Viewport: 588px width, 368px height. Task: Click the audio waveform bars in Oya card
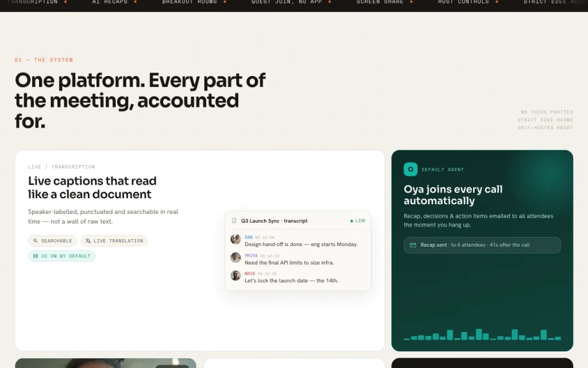click(x=482, y=334)
